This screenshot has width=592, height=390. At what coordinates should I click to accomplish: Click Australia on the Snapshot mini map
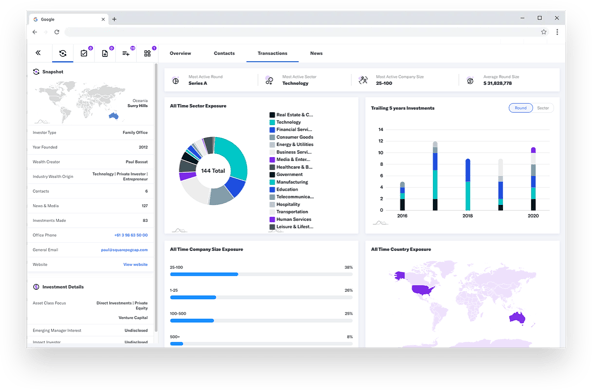click(x=114, y=116)
